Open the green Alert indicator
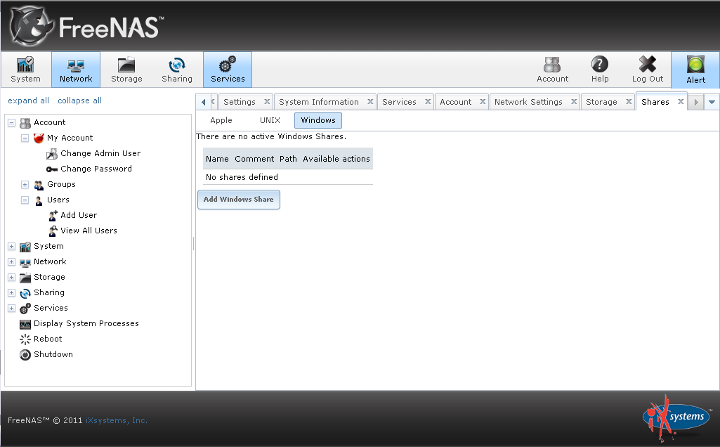Image resolution: width=720 pixels, height=447 pixels. (x=696, y=69)
